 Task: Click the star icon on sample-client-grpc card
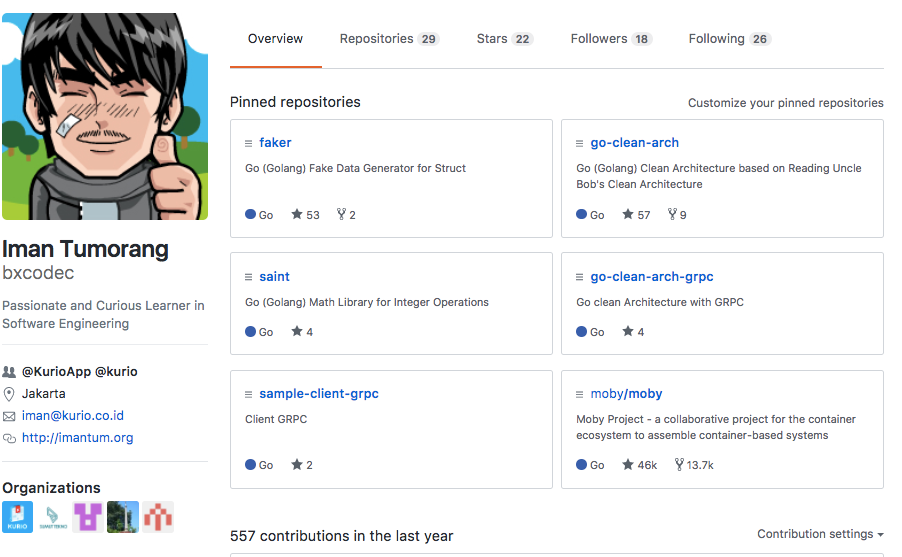tap(296, 465)
